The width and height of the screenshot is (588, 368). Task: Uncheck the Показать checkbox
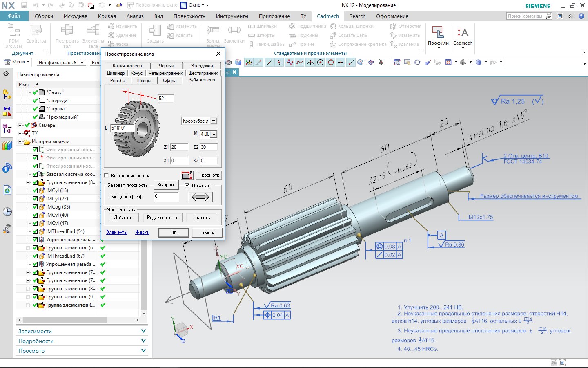pyautogui.click(x=187, y=185)
